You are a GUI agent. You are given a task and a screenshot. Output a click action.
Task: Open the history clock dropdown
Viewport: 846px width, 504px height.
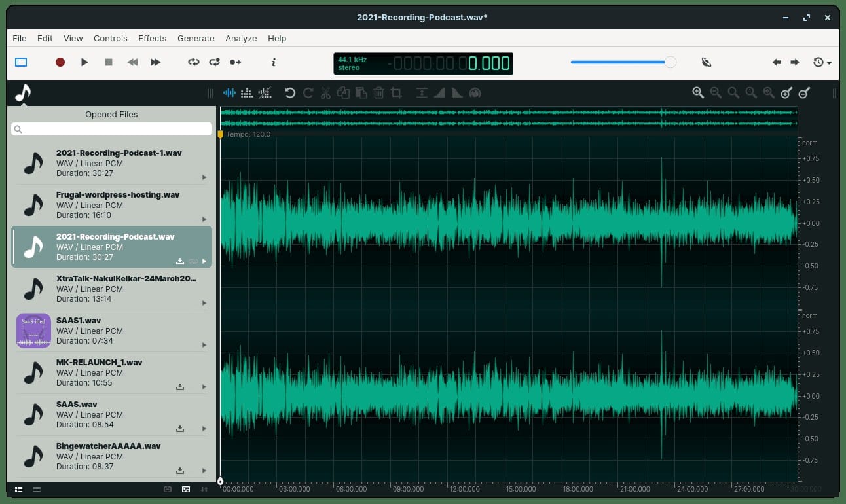coord(822,62)
